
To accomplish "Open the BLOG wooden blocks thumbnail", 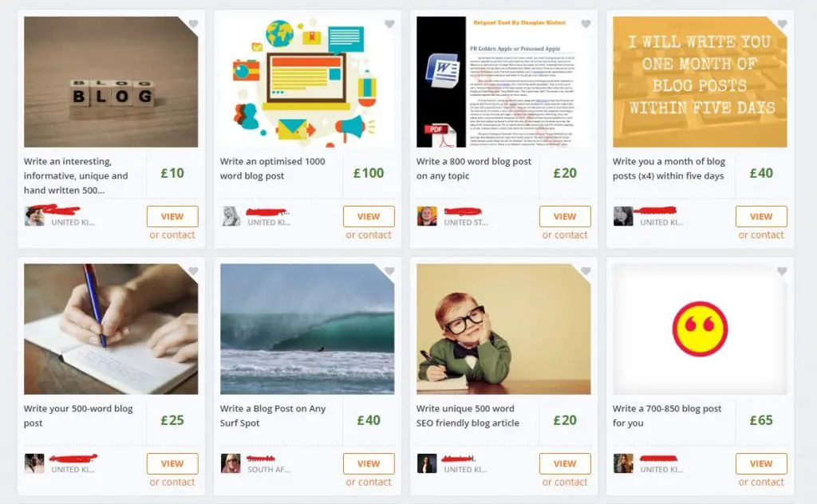I will click(111, 82).
